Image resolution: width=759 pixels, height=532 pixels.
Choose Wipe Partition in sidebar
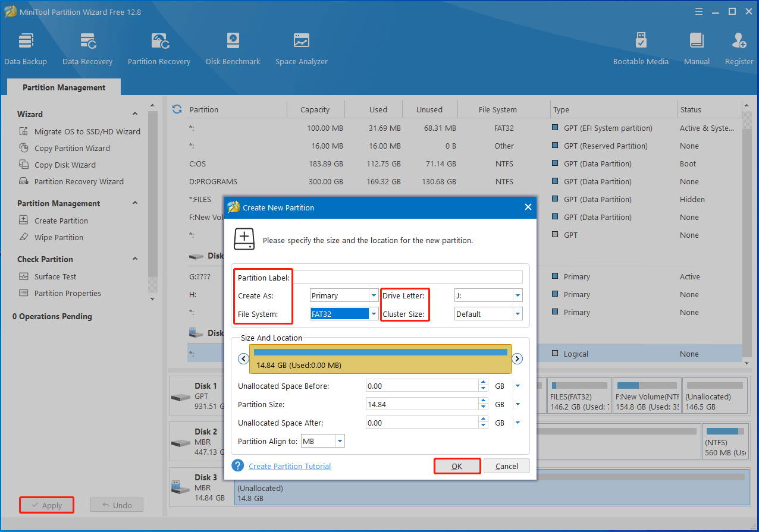pos(58,237)
